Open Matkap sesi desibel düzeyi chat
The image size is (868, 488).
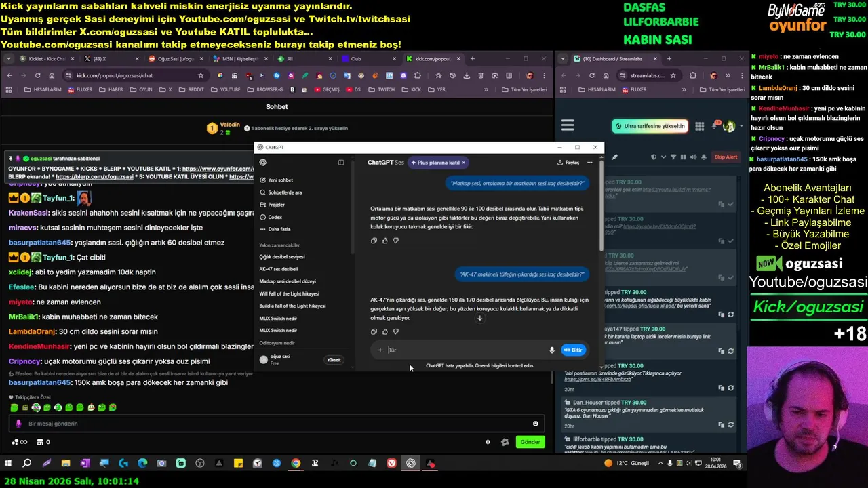288,281
